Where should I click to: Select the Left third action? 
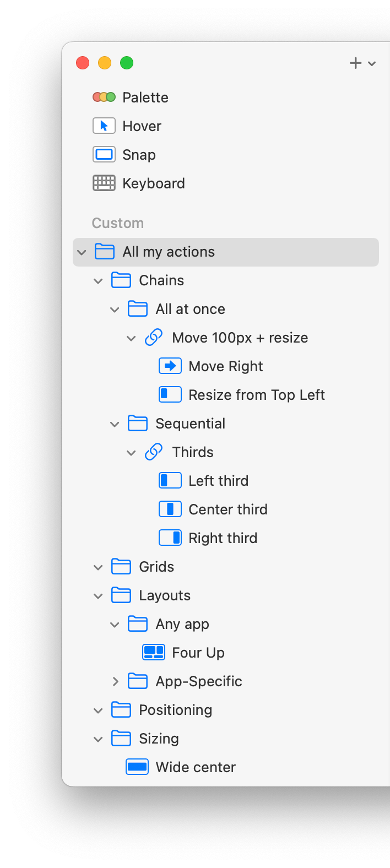[x=218, y=481]
